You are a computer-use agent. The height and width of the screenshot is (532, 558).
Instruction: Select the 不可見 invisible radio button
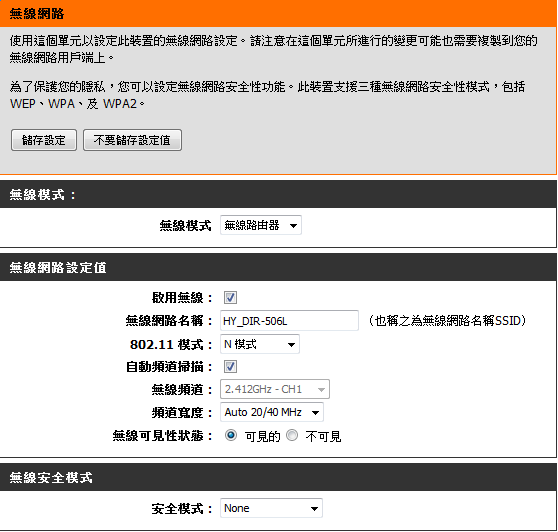(292, 435)
